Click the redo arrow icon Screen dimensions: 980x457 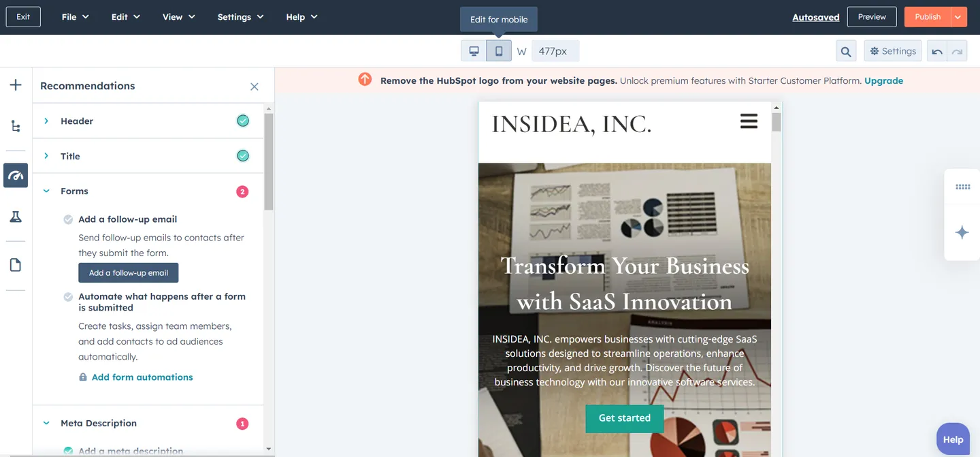coord(957,51)
